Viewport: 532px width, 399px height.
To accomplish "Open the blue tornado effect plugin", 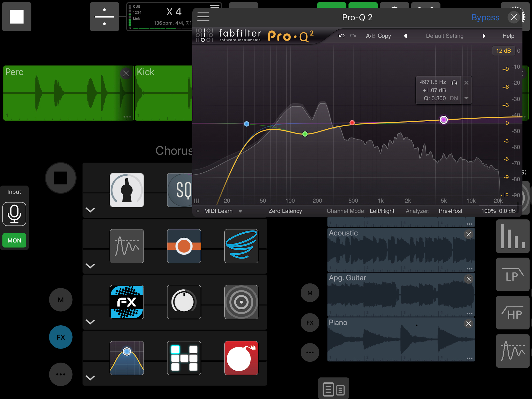I will click(x=241, y=246).
